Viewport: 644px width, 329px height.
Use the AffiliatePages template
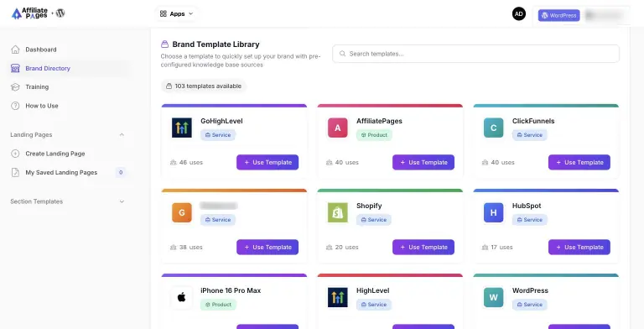423,162
